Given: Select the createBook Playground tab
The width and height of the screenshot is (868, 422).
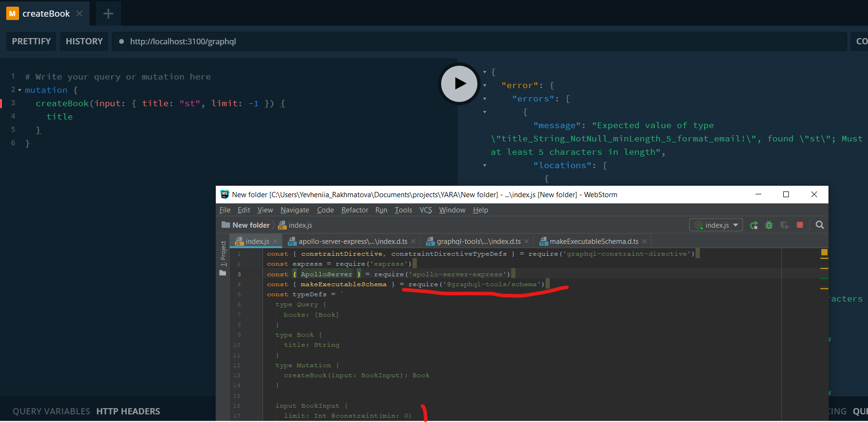Looking at the screenshot, I should 46,13.
